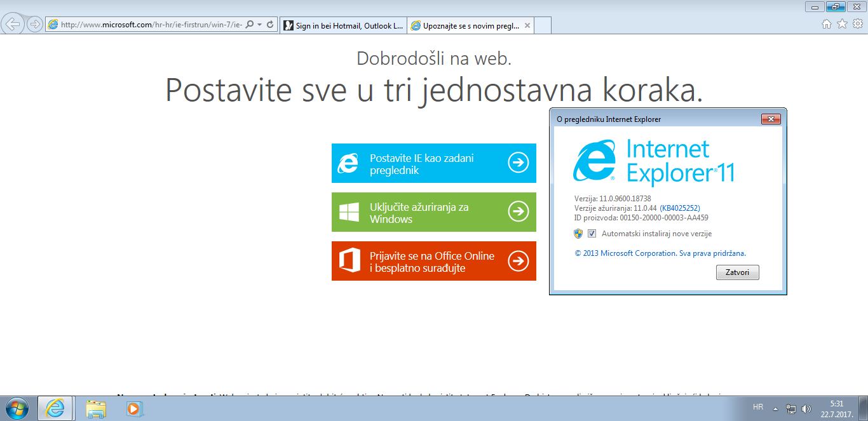This screenshot has height=421, width=868.
Task: Click Uključite ažuriranja za Windows tile
Action: point(434,212)
